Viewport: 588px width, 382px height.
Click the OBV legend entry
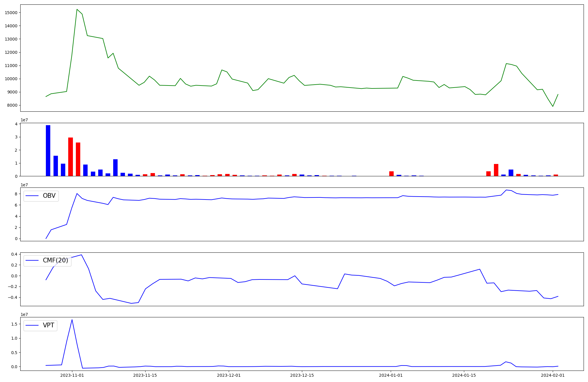[41, 196]
